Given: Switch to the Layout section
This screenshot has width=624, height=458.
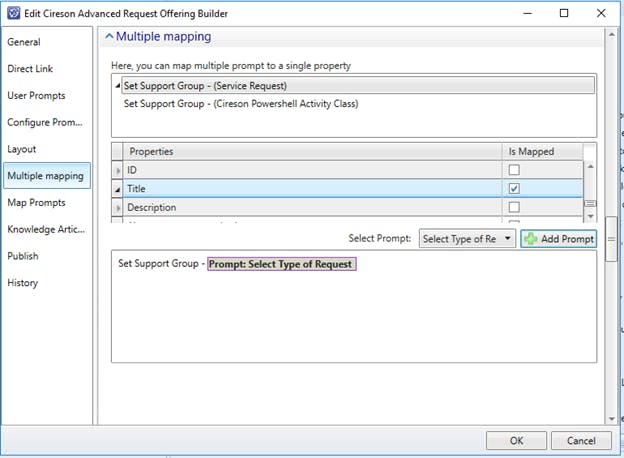Looking at the screenshot, I should click(22, 149).
